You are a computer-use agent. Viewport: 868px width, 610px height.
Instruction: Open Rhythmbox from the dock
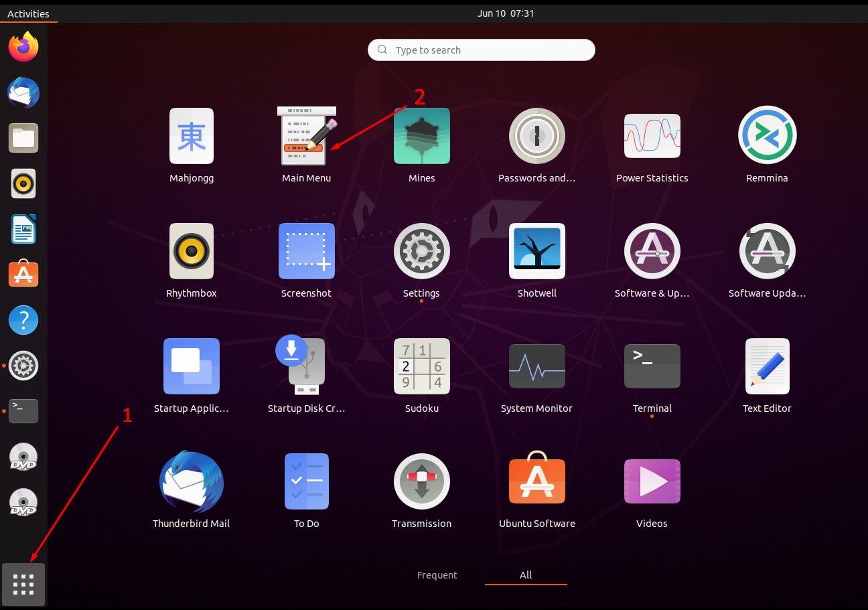[x=23, y=183]
